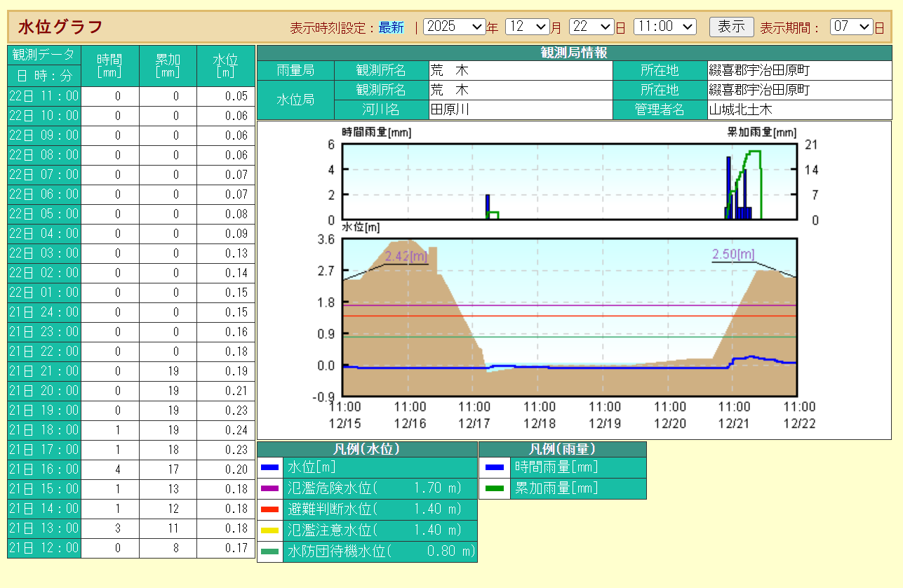Open the year dropdown showing 2025
The image size is (903, 588).
click(x=455, y=27)
